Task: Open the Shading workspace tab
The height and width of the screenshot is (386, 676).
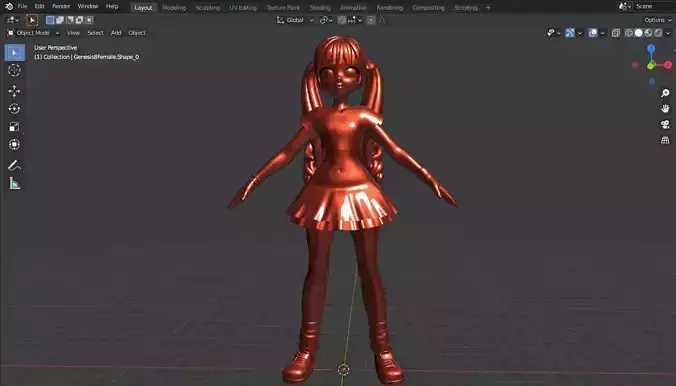Action: click(320, 8)
